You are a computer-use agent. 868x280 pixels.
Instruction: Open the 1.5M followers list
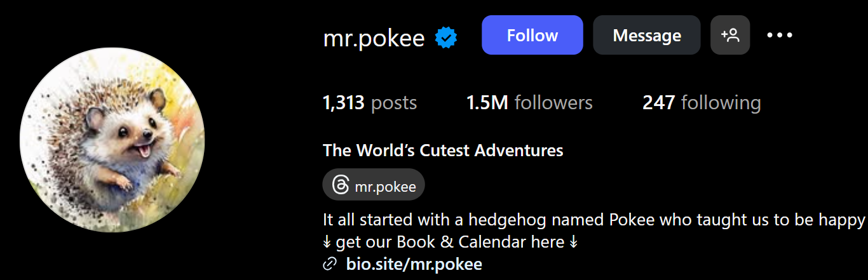(x=529, y=103)
